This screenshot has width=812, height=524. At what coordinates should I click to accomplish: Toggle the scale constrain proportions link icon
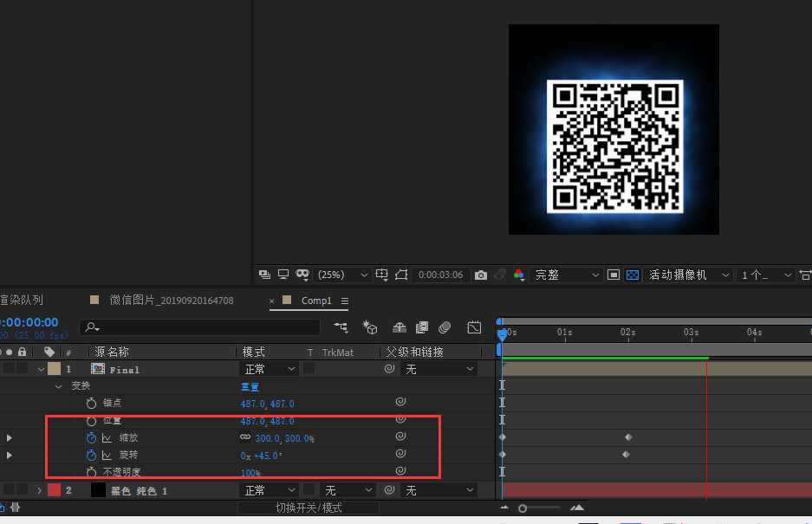(x=245, y=437)
